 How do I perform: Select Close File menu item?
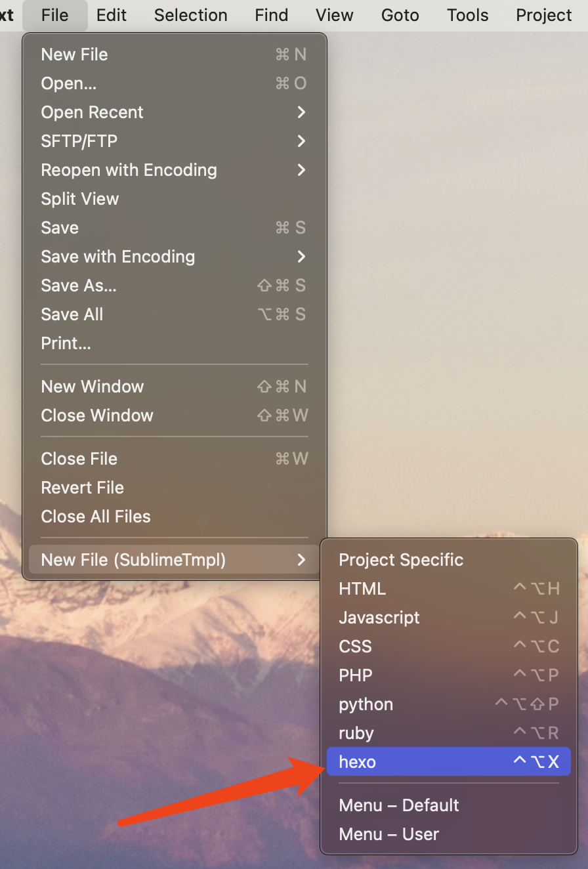click(175, 459)
